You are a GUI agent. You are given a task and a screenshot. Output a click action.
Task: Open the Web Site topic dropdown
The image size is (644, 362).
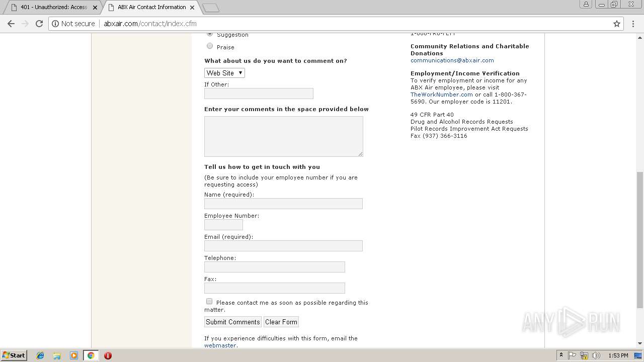(x=224, y=73)
